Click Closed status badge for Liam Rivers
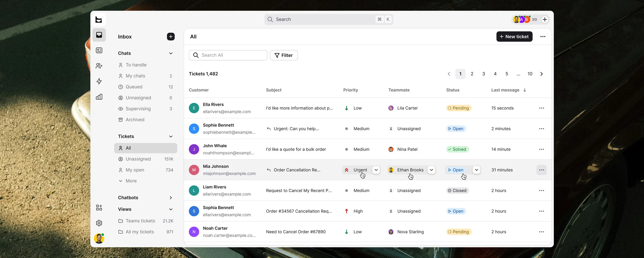The image size is (644, 258). click(x=458, y=191)
